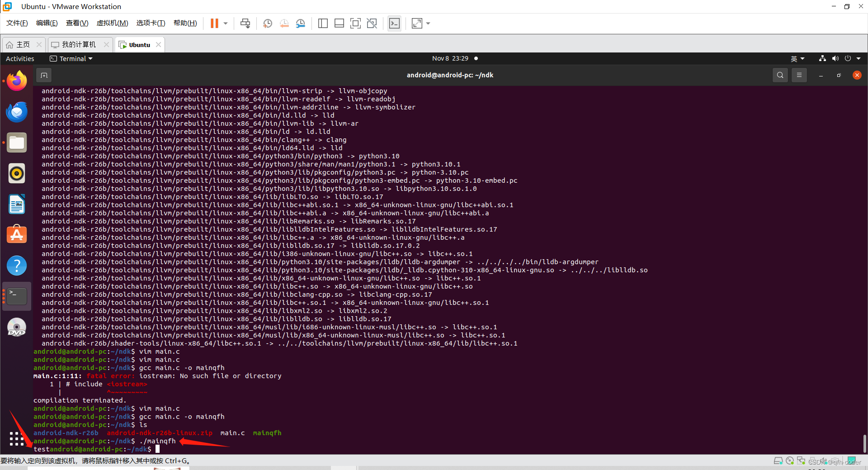Open the 编辑(E) menu
The height and width of the screenshot is (470, 868).
47,23
